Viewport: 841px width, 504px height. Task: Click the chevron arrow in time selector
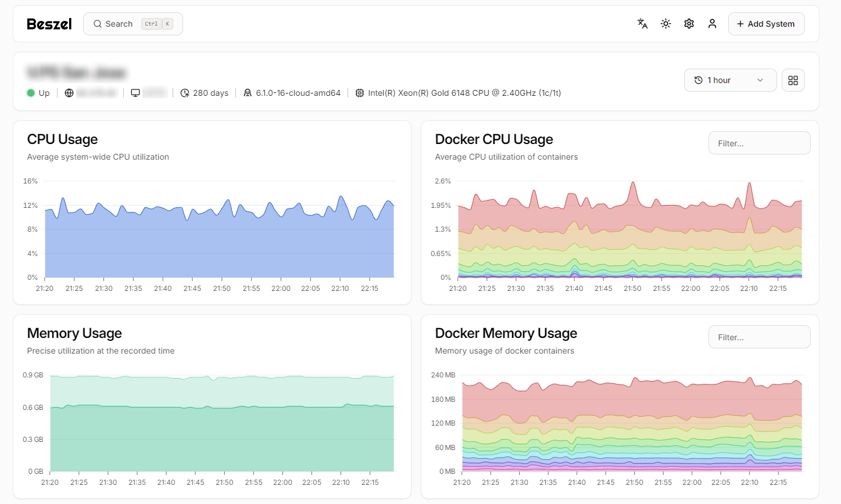click(760, 80)
